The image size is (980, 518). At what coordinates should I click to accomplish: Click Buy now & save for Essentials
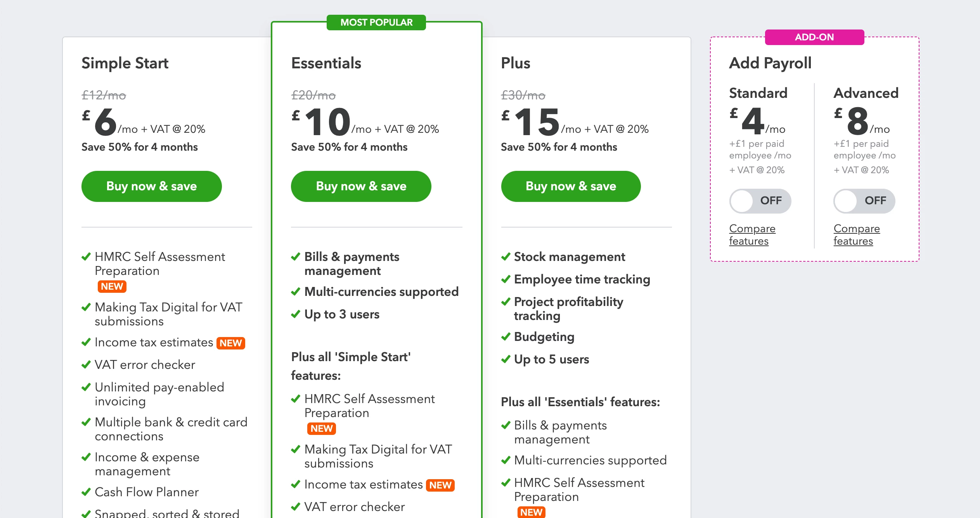click(x=361, y=186)
